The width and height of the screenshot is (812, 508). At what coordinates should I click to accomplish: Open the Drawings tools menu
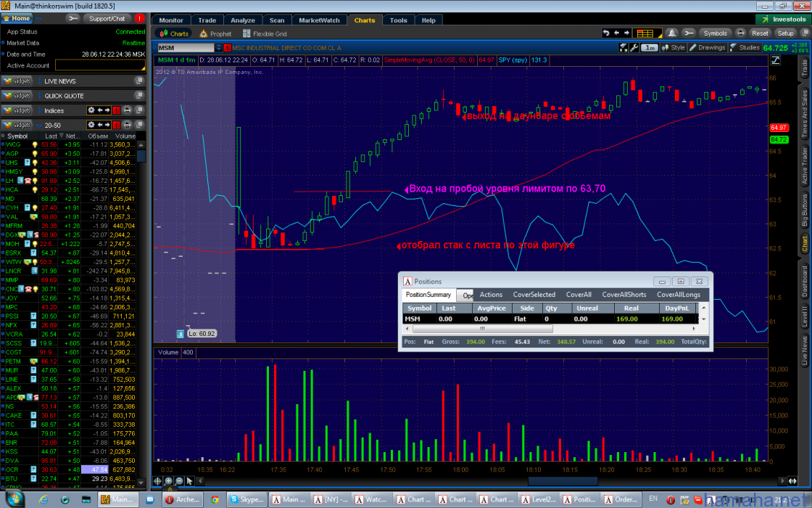(707, 48)
